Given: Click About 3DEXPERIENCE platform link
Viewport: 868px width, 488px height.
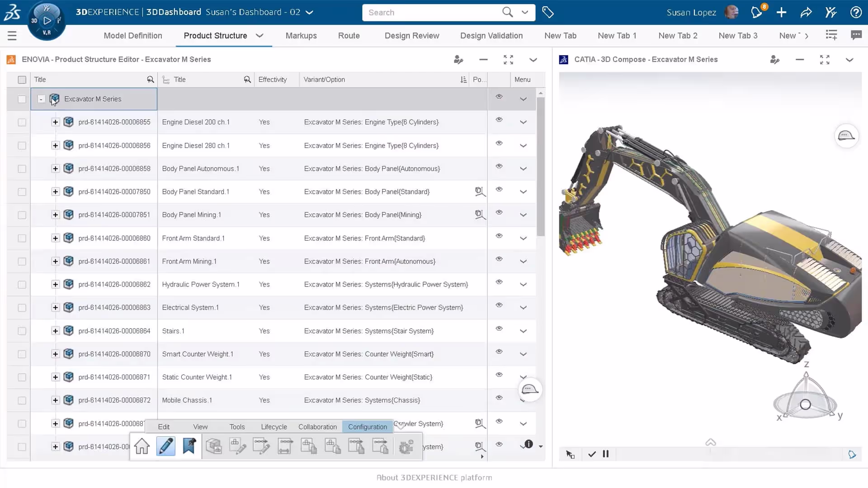Looking at the screenshot, I should 434,478.
